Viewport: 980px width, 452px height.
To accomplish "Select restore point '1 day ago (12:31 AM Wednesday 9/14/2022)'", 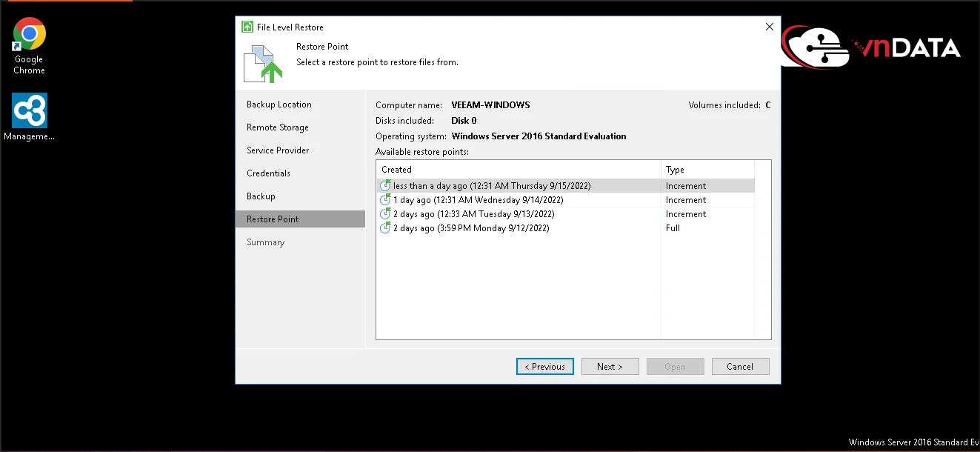I will coord(565,200).
